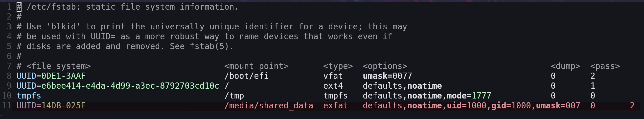
Task: Click the <options> column header comment
Action: click(385, 66)
